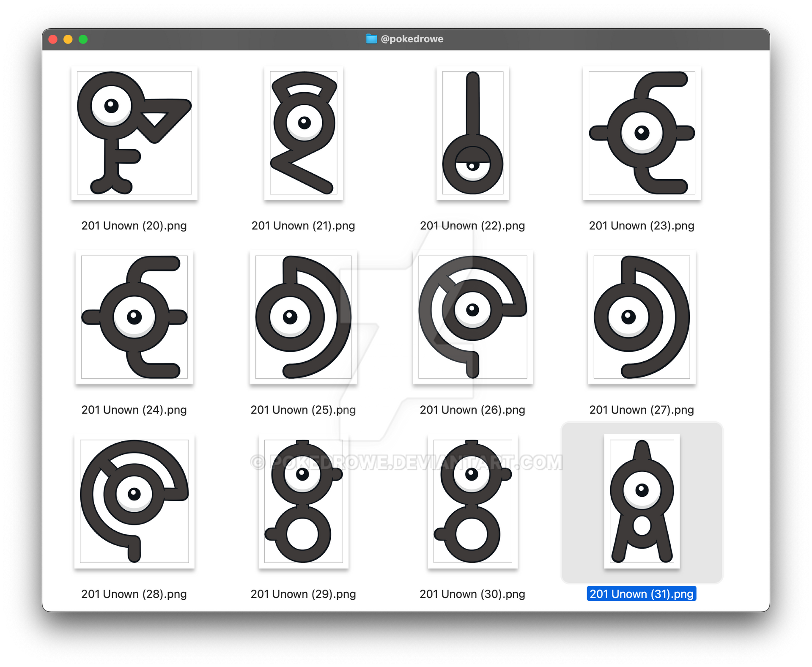Viewport: 812px width, 667px height.
Task: Select the 201 Unown (26).png thumbnail
Action: (472, 317)
